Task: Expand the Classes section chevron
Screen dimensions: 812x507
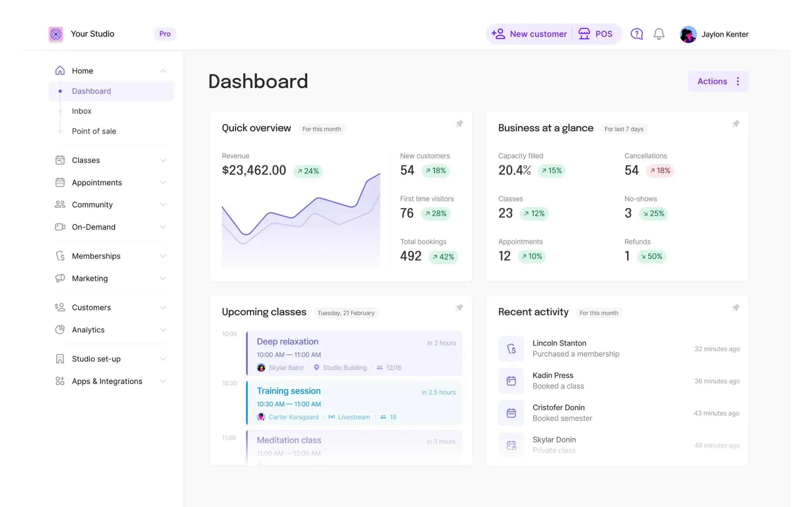Action: [163, 160]
